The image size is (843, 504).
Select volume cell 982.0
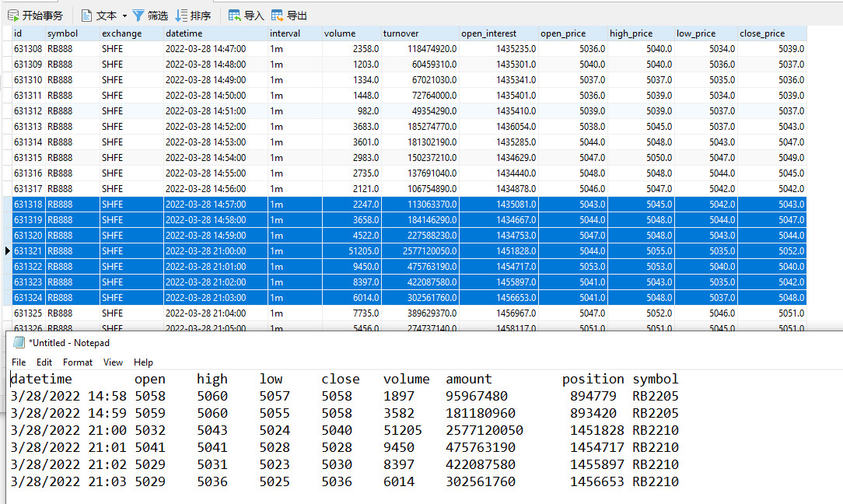point(352,111)
